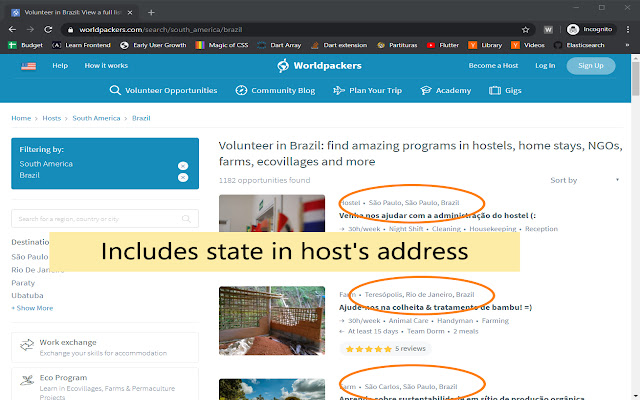
Task: Open Learn Frontend bookmark
Action: click(81, 45)
